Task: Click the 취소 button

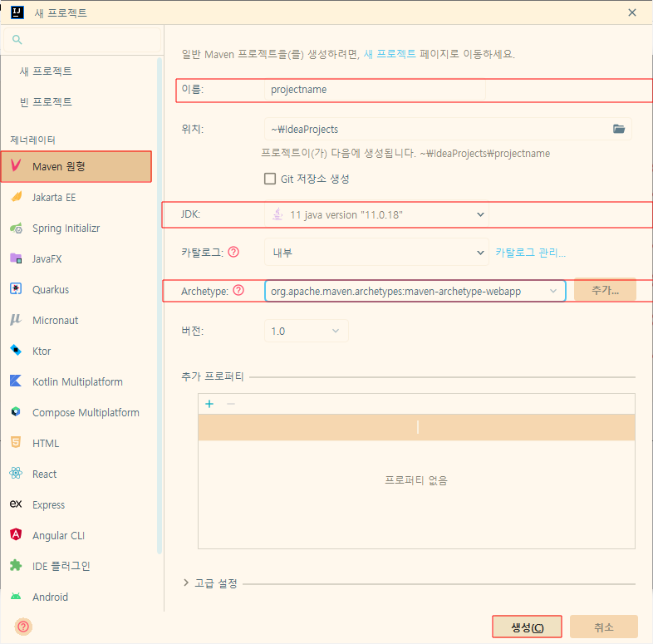Action: pyautogui.click(x=604, y=627)
